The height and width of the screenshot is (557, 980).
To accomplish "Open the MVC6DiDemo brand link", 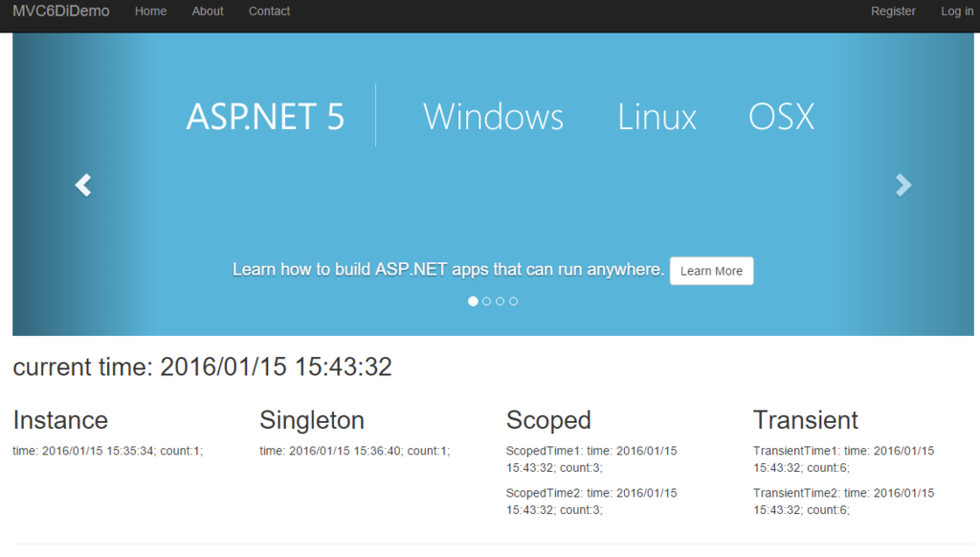I will click(61, 11).
